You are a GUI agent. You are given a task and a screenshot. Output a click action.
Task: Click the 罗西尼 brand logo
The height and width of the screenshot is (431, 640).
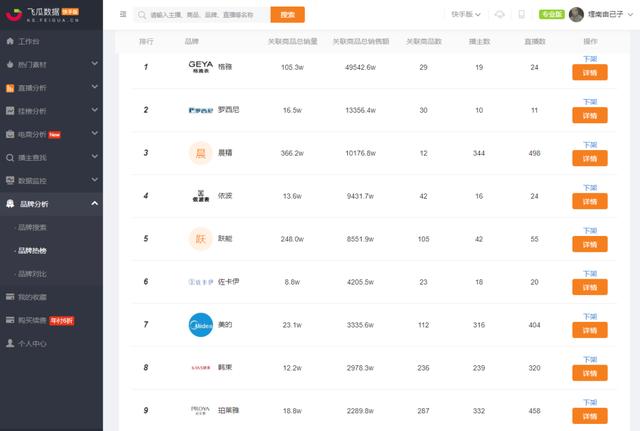[200, 110]
